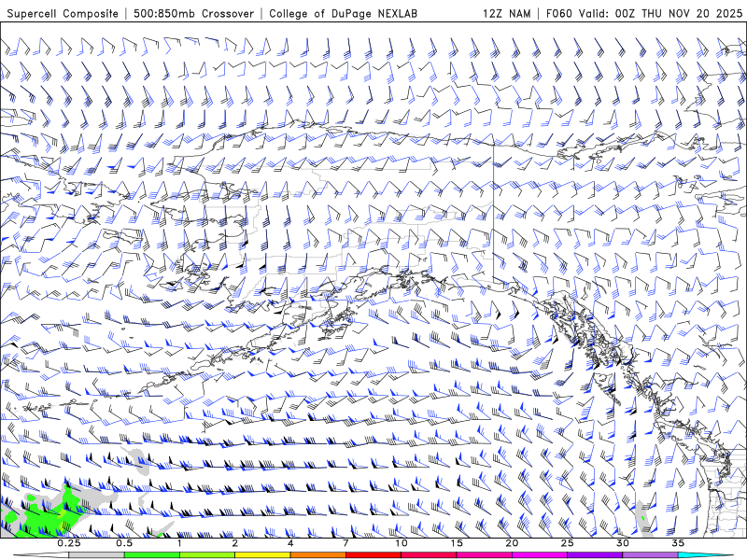This screenshot has height=560, width=747.
Task: Click the legend value 10
Action: click(402, 543)
